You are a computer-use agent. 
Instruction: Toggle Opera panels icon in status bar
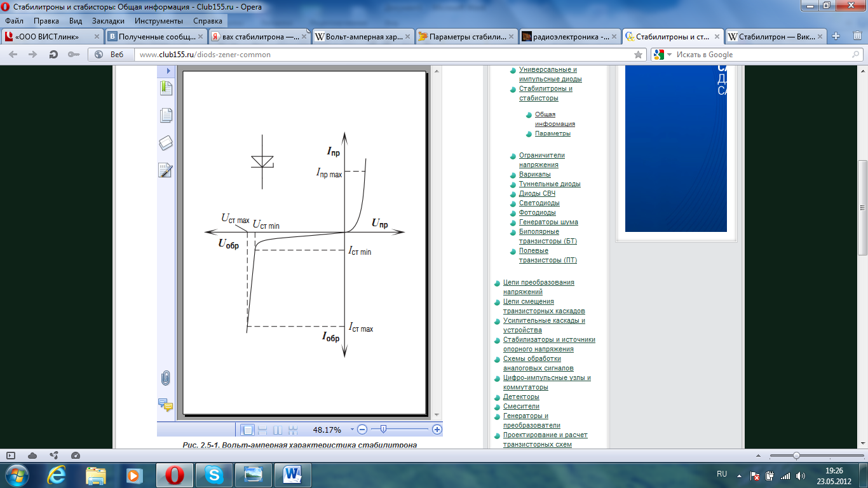click(x=11, y=456)
